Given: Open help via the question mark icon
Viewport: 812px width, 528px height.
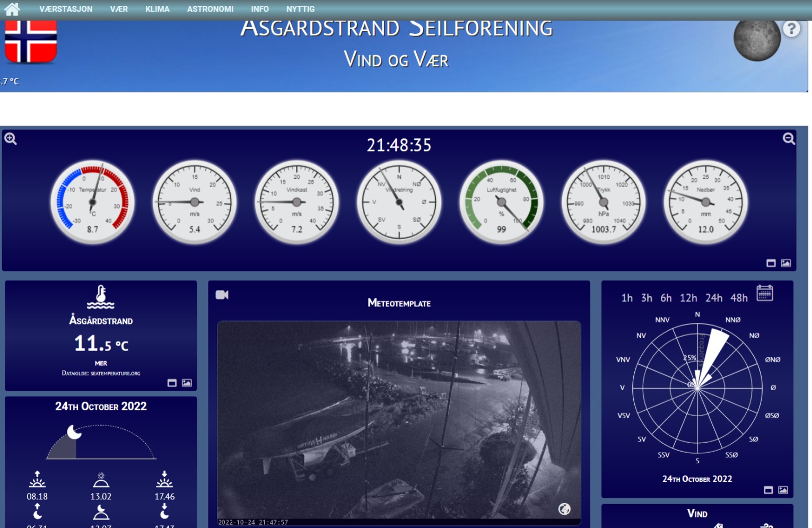Looking at the screenshot, I should (x=791, y=29).
